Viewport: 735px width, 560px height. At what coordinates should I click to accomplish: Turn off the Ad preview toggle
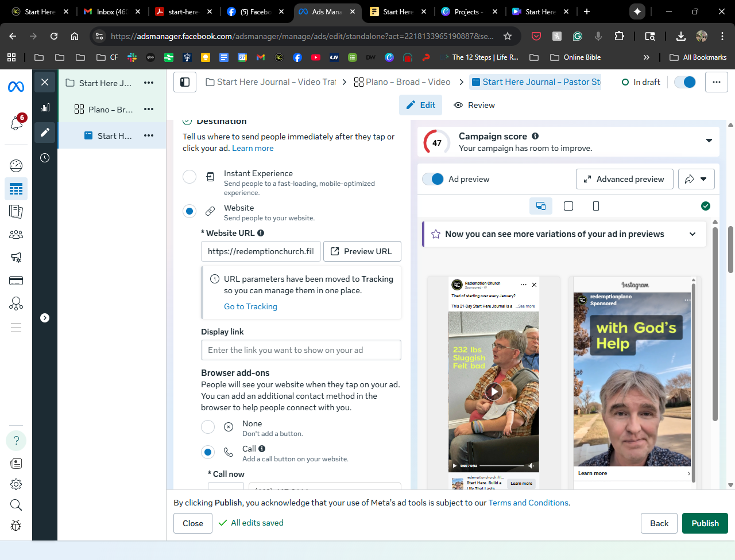[433, 179]
